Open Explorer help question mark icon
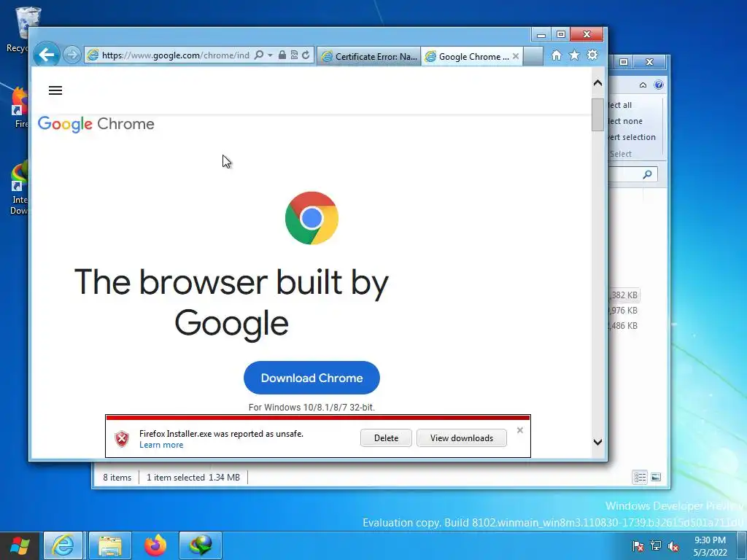This screenshot has width=747, height=560. click(659, 85)
